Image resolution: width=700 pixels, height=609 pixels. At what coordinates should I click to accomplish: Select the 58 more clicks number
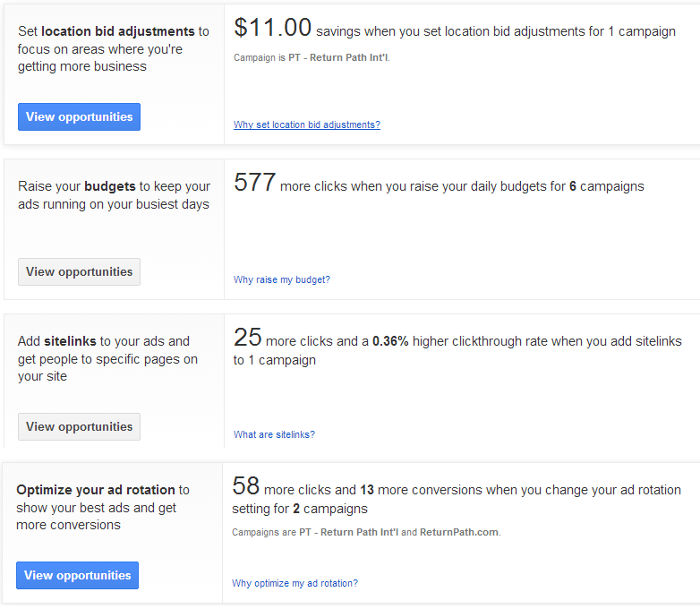click(245, 486)
